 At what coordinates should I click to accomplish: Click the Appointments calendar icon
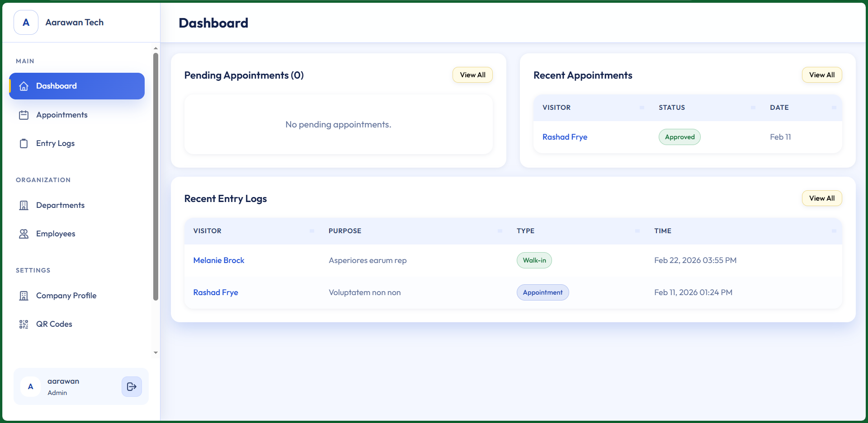[x=24, y=115]
